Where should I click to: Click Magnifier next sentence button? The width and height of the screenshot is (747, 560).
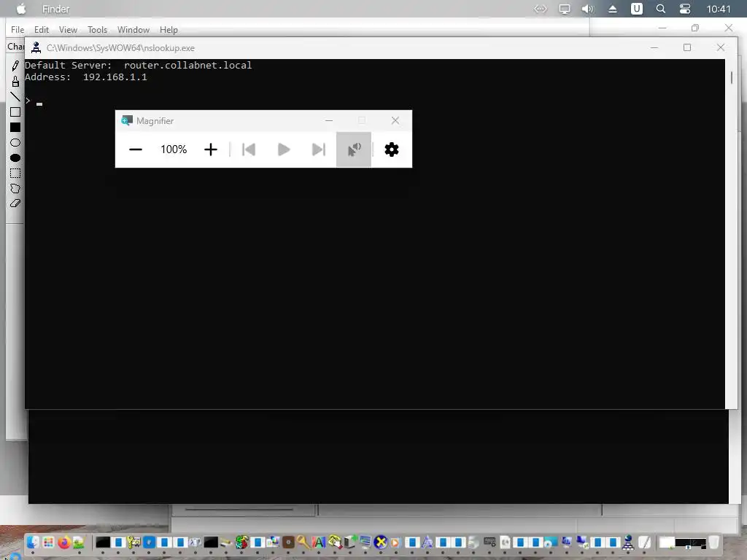[318, 149]
